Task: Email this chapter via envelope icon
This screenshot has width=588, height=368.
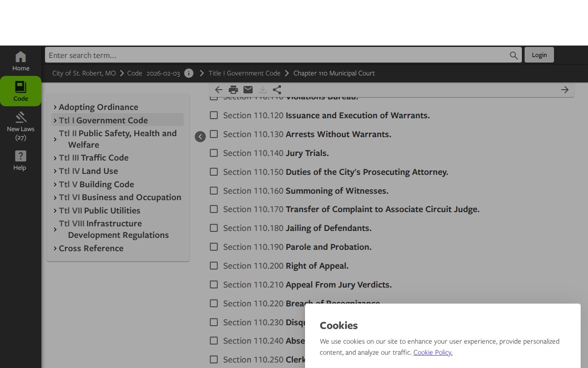Action: click(248, 90)
